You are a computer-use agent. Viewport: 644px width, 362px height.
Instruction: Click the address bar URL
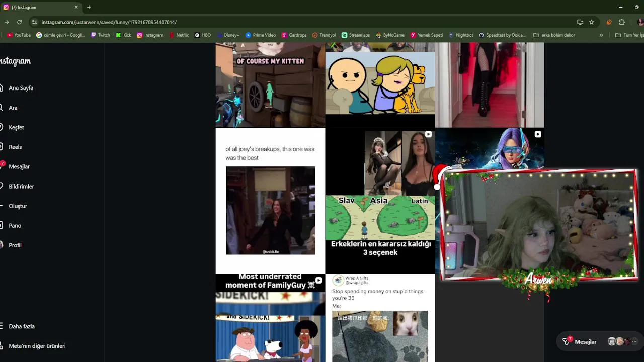click(x=109, y=22)
